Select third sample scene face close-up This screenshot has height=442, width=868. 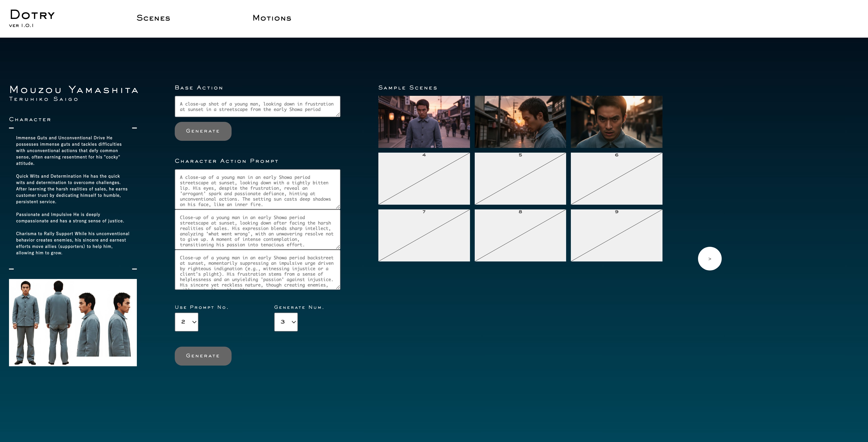616,122
